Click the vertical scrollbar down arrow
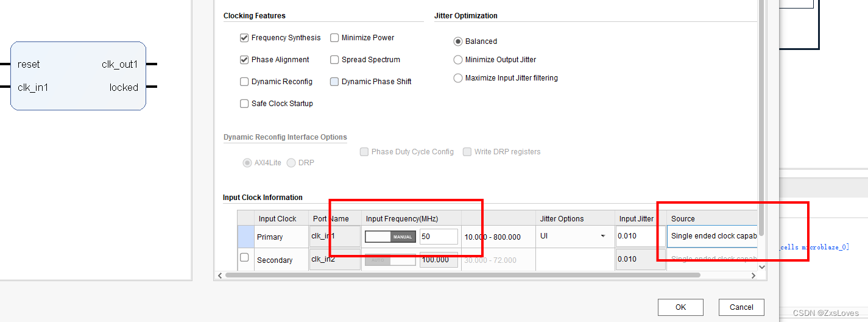The image size is (868, 322). pos(761,267)
